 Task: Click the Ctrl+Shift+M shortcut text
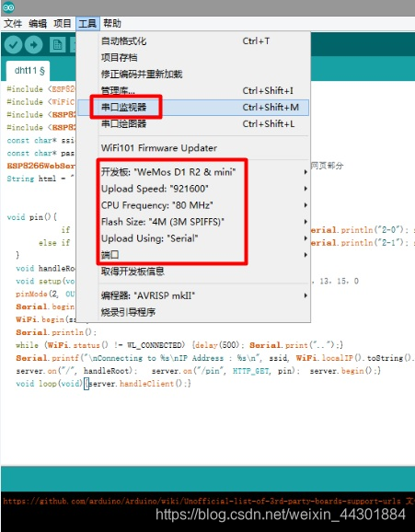coord(271,108)
